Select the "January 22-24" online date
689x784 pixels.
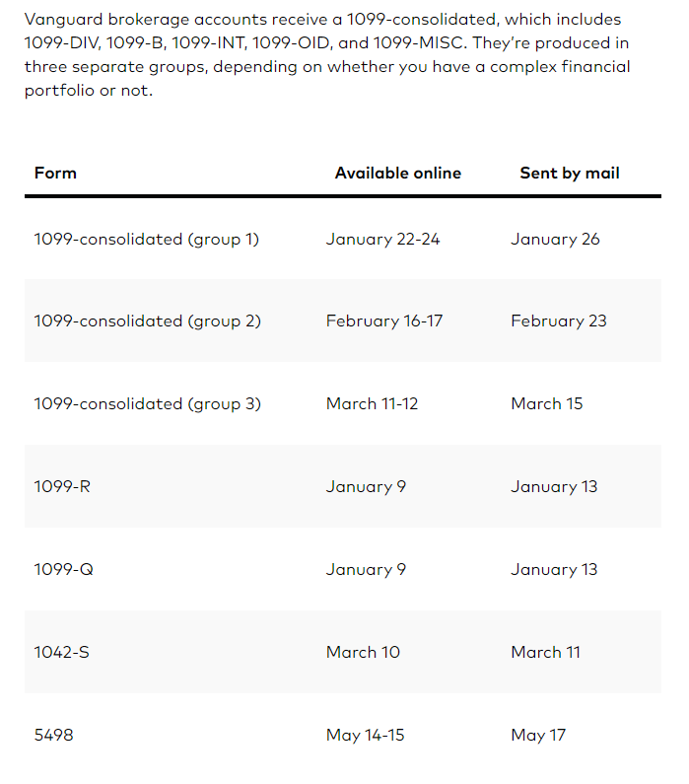[382, 239]
